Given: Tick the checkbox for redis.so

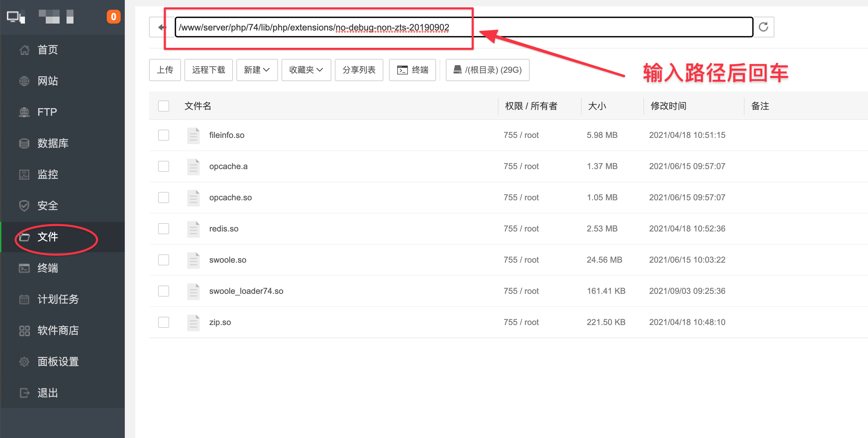Looking at the screenshot, I should tap(164, 229).
